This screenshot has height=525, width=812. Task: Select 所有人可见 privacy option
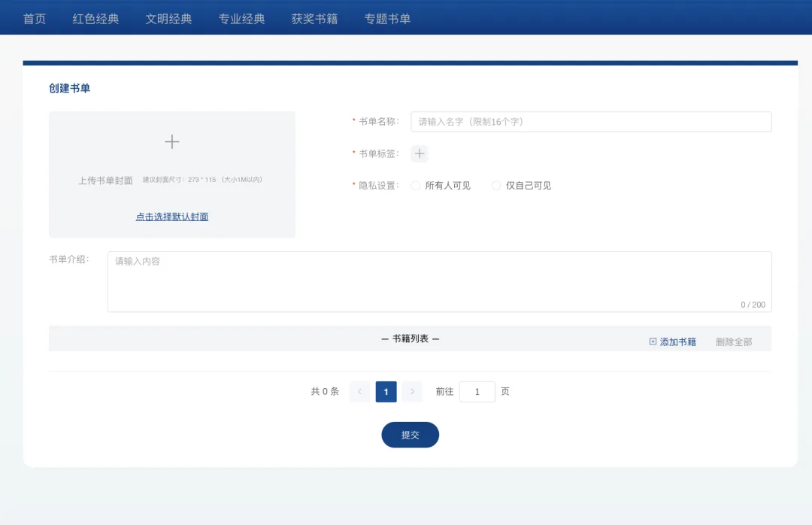416,186
